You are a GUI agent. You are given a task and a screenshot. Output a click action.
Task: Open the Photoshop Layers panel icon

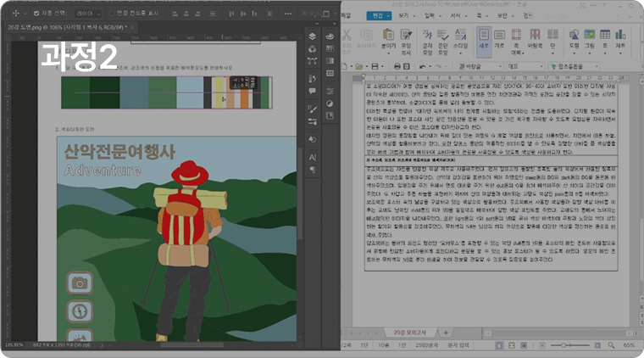(312, 36)
